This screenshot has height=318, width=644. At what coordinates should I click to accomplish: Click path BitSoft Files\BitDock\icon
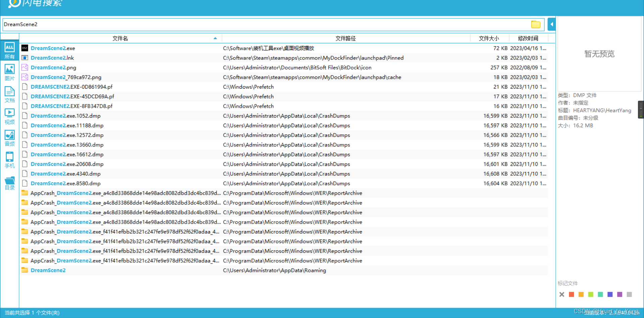(x=297, y=67)
